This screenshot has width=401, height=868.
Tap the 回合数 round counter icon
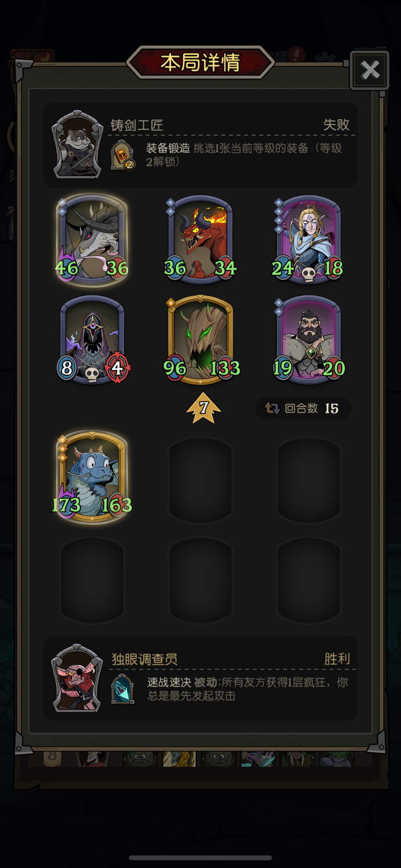272,408
